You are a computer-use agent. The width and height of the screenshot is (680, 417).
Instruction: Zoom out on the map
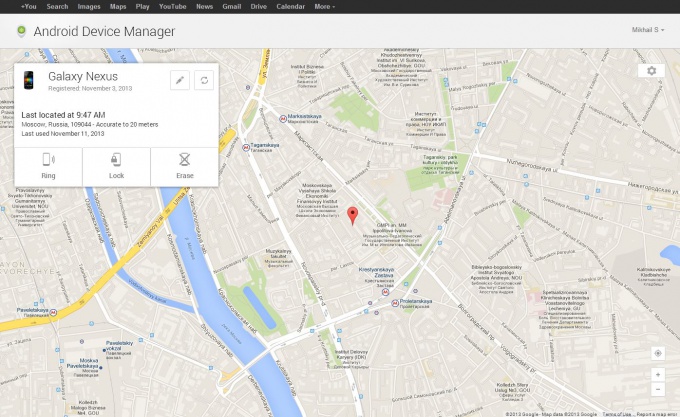point(658,389)
